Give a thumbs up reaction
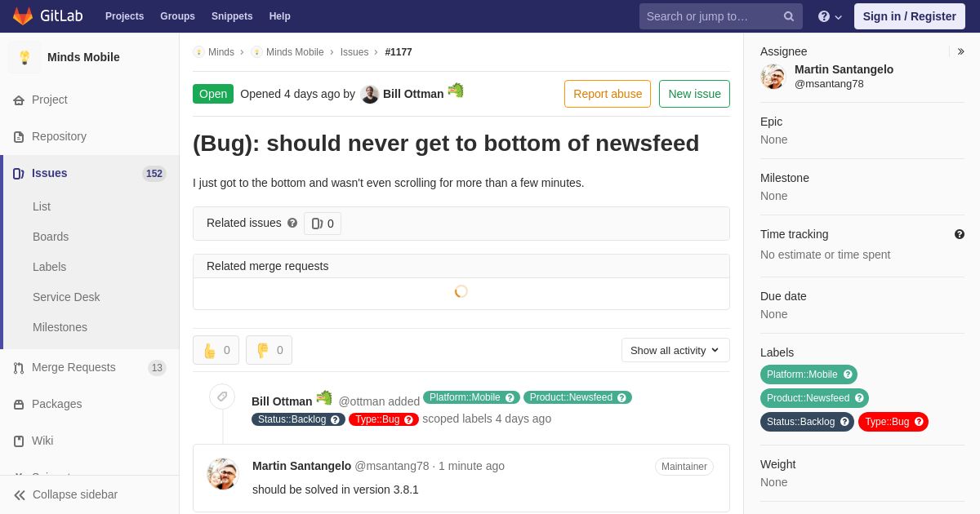 pyautogui.click(x=216, y=350)
